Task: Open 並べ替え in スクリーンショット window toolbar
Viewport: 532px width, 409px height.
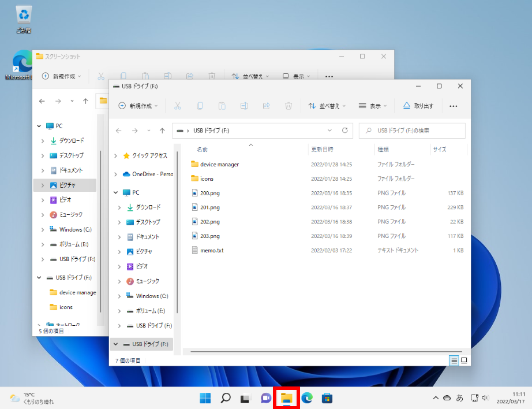Action: point(250,76)
